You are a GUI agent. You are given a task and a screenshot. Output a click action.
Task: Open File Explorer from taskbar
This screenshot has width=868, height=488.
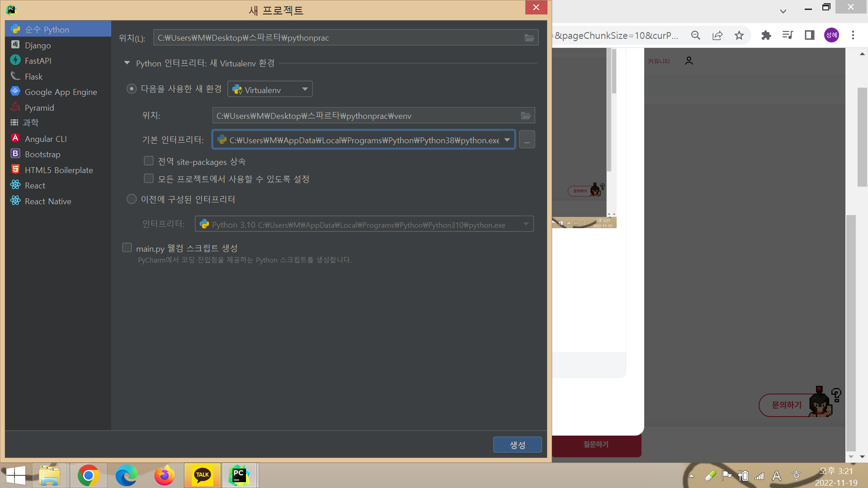tap(49, 475)
